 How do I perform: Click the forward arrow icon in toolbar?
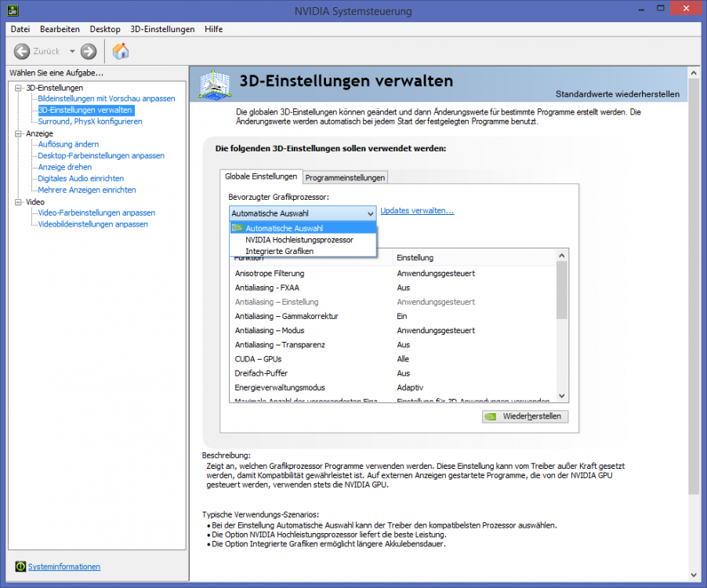click(x=89, y=52)
